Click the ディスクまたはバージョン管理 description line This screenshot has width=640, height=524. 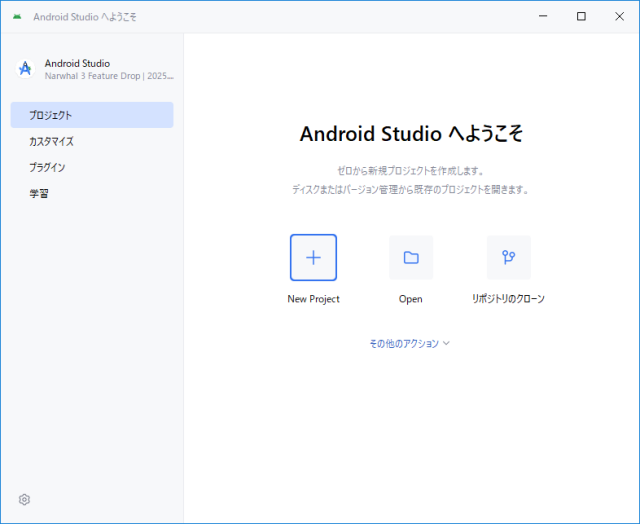click(411, 189)
